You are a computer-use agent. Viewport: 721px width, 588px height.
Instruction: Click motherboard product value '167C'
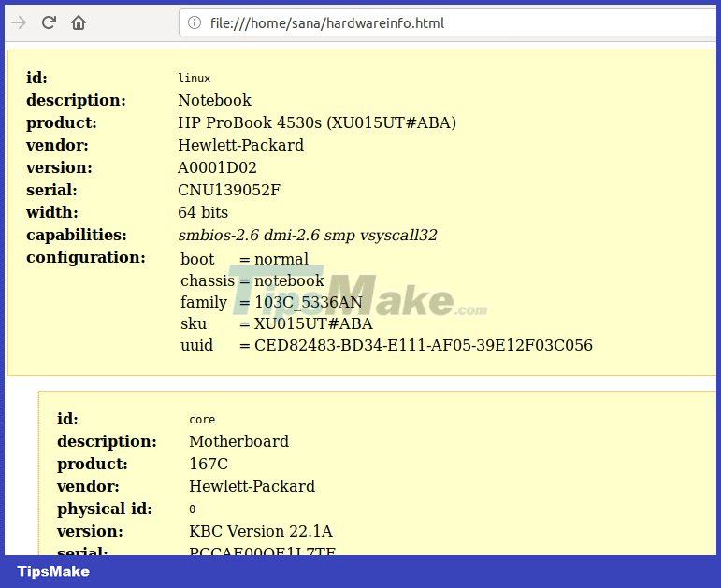coord(209,464)
